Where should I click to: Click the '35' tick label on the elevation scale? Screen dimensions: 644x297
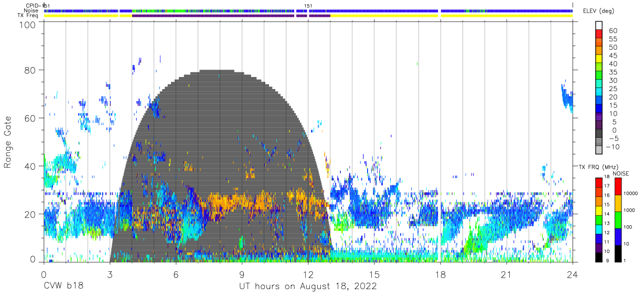tap(613, 72)
